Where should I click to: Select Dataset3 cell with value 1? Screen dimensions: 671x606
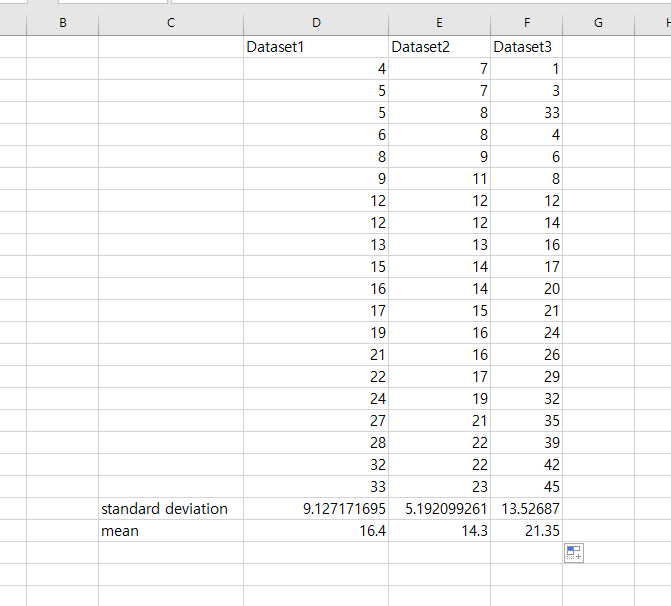[x=526, y=68]
